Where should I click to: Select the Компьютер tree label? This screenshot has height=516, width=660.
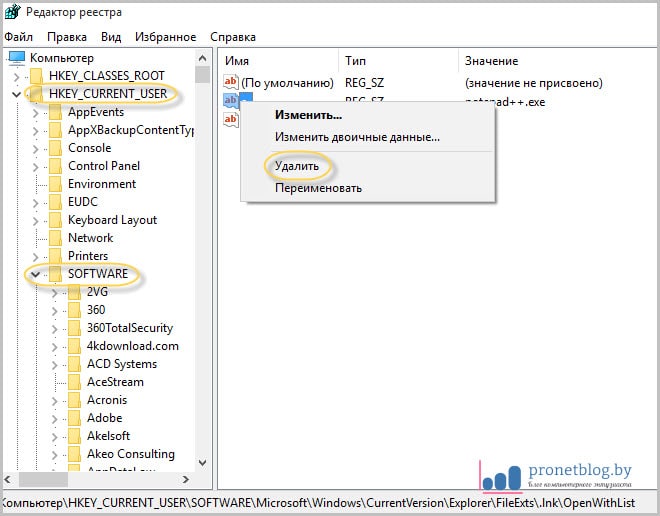(62, 58)
